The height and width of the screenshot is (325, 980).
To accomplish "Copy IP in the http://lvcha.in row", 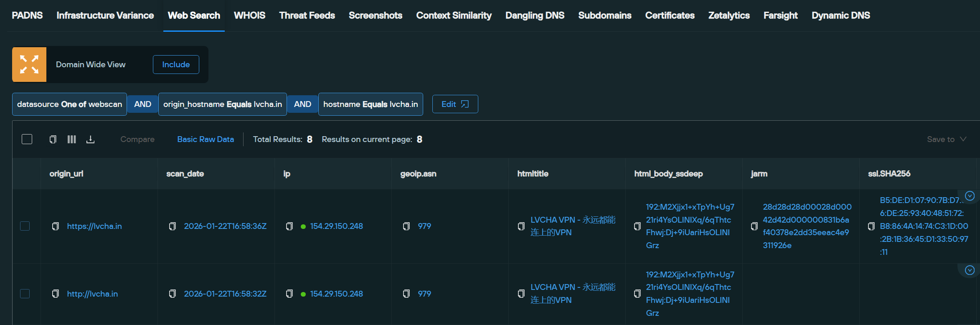I will (x=289, y=294).
